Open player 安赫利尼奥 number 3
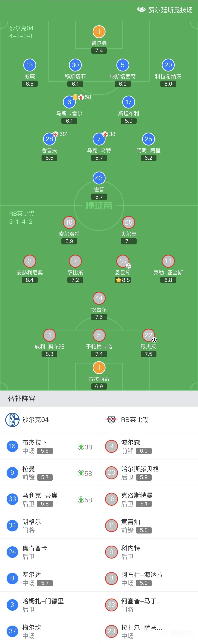Image resolution: width=198 pixels, height=644 pixels. click(x=30, y=261)
